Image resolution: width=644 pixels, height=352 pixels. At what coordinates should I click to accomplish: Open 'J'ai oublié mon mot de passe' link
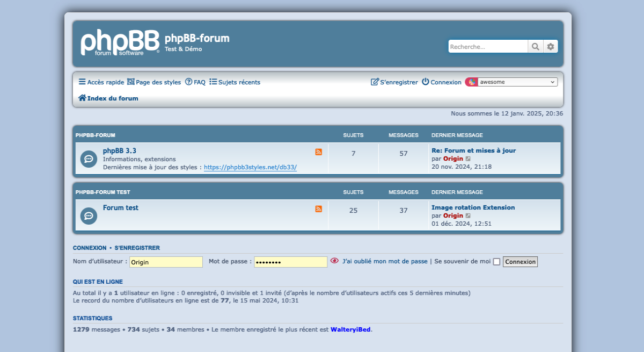tap(385, 261)
